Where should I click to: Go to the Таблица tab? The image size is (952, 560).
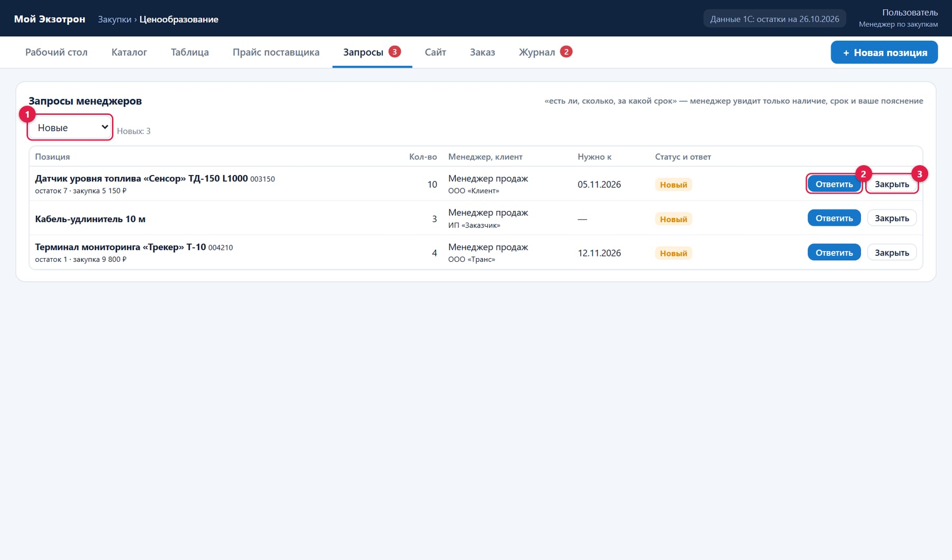coord(190,52)
